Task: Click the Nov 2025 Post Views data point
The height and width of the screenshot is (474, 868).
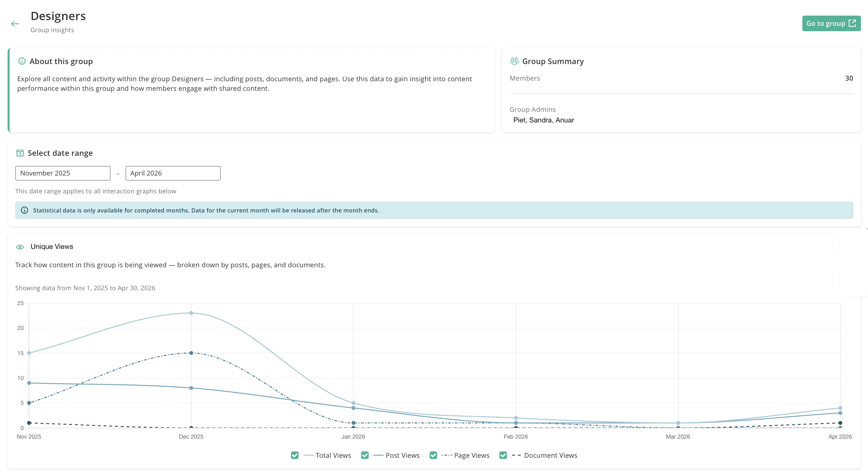Action: click(29, 383)
